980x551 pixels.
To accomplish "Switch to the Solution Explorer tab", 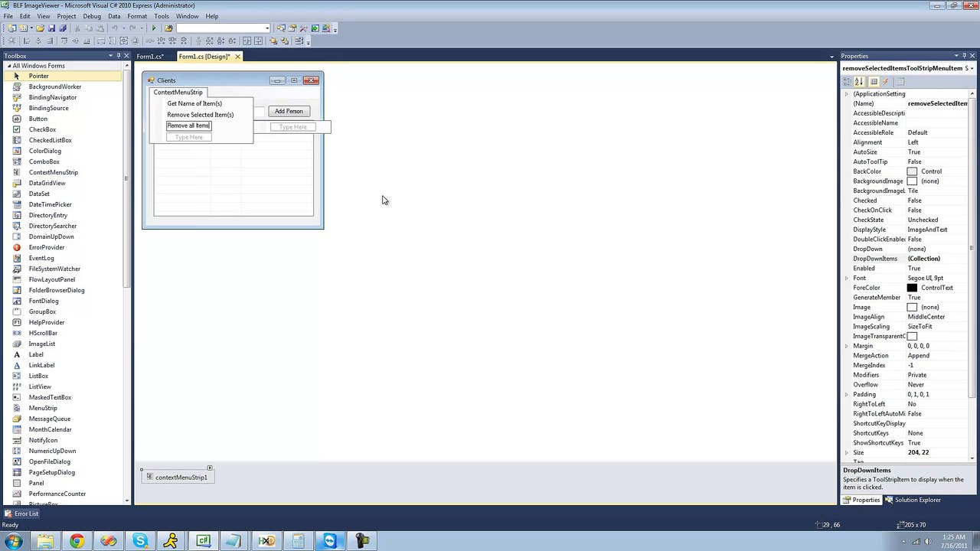I will click(913, 500).
